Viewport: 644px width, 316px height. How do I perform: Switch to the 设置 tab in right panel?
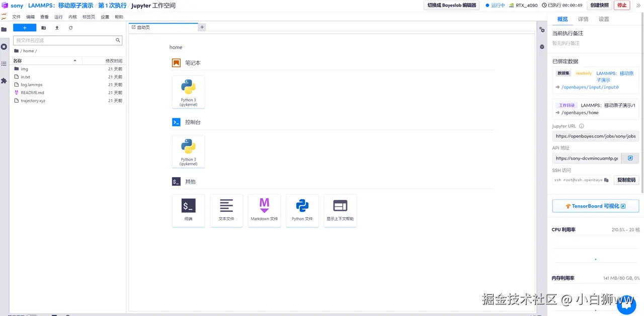coord(604,19)
